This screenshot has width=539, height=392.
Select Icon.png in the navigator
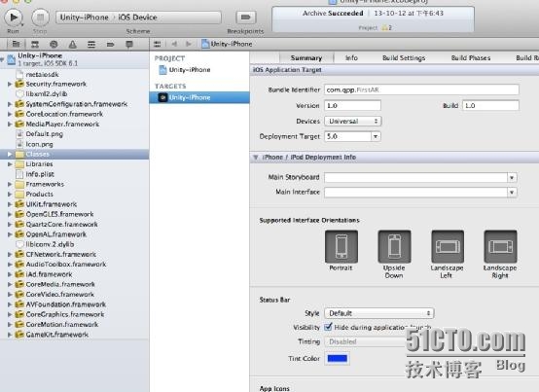pyautogui.click(x=39, y=144)
